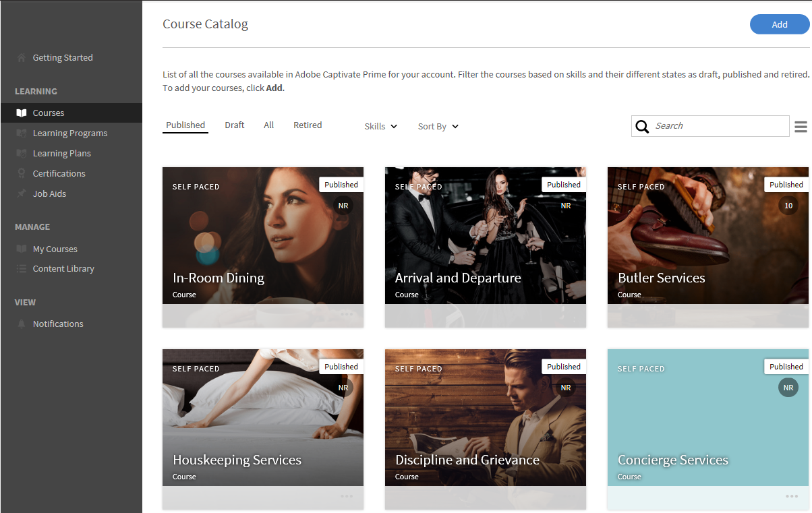This screenshot has width=812, height=513.
Task: Click the Learning Plans sidebar icon
Action: click(x=22, y=154)
